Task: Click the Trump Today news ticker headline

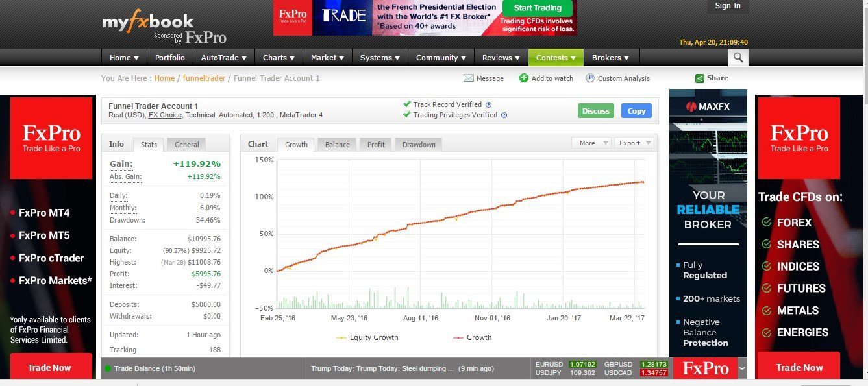Action: [383, 368]
